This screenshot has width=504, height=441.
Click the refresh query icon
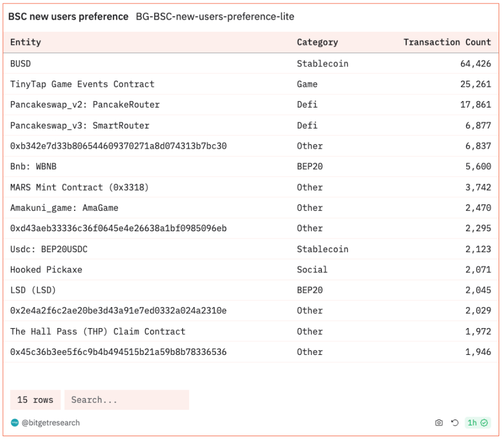[x=454, y=422]
